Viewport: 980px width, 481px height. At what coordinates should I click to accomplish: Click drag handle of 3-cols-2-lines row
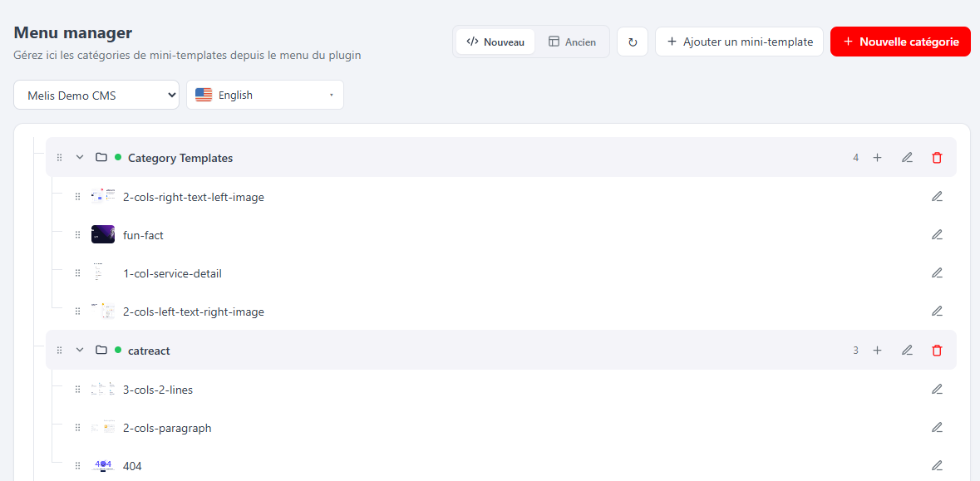[77, 389]
